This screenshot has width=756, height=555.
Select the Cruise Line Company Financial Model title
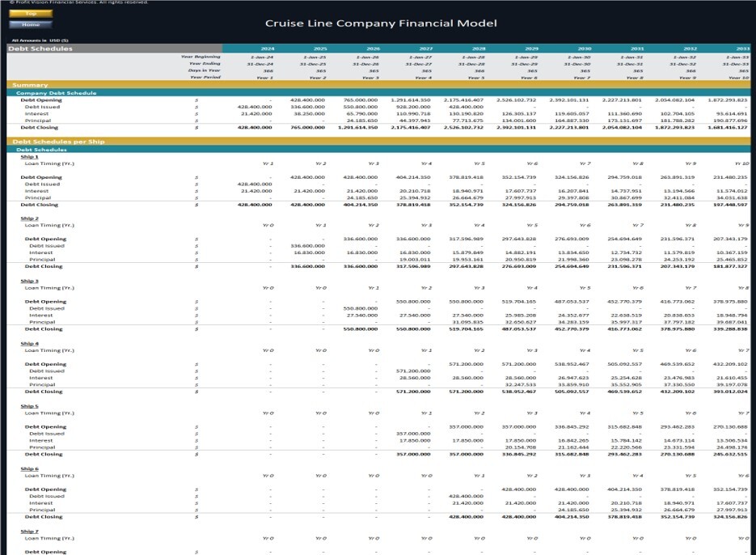(381, 23)
